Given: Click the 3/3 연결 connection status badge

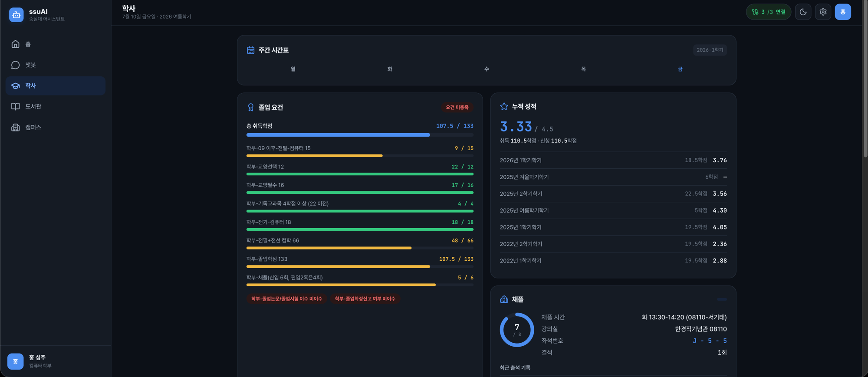Looking at the screenshot, I should click(x=768, y=12).
